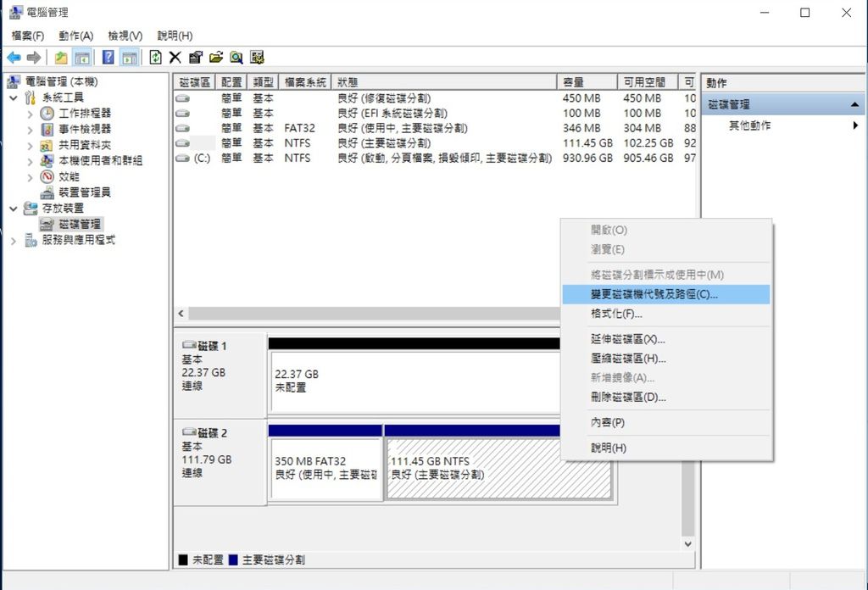Image resolution: width=868 pixels, height=590 pixels.
Task: Open the 動作(A) menu
Action: [75, 36]
